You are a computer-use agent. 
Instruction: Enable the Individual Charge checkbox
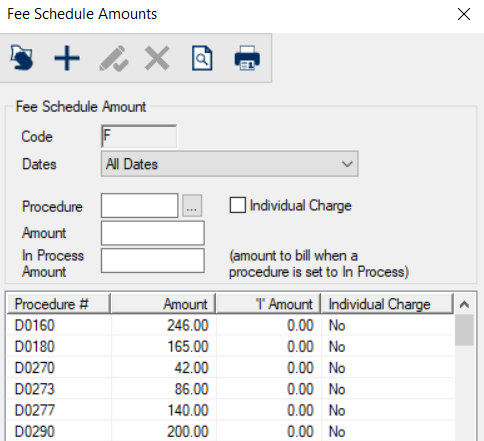(x=238, y=205)
